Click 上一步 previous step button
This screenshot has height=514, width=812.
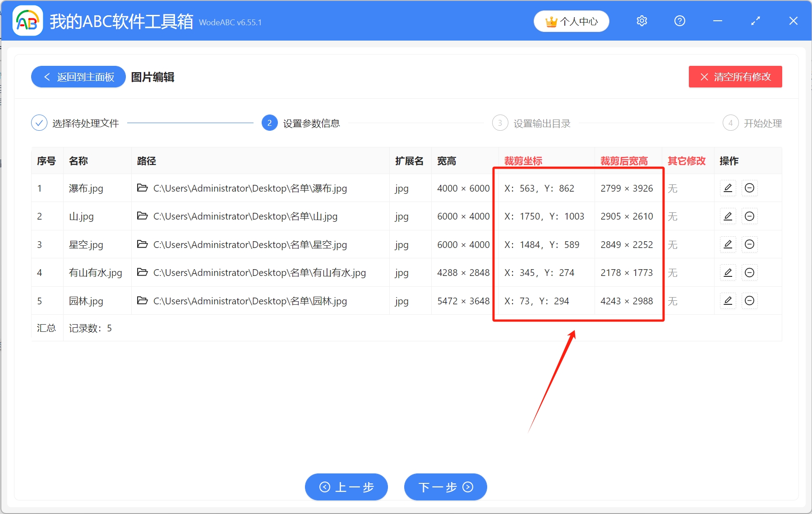click(346, 487)
